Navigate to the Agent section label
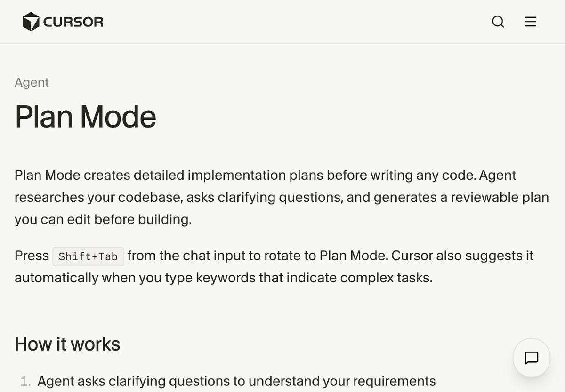 tap(32, 82)
